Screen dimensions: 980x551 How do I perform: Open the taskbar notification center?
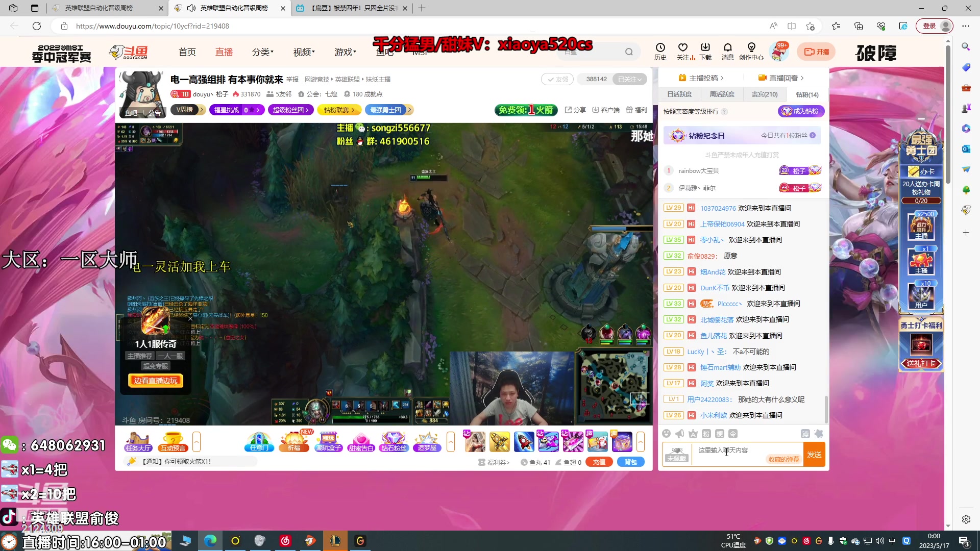964,541
